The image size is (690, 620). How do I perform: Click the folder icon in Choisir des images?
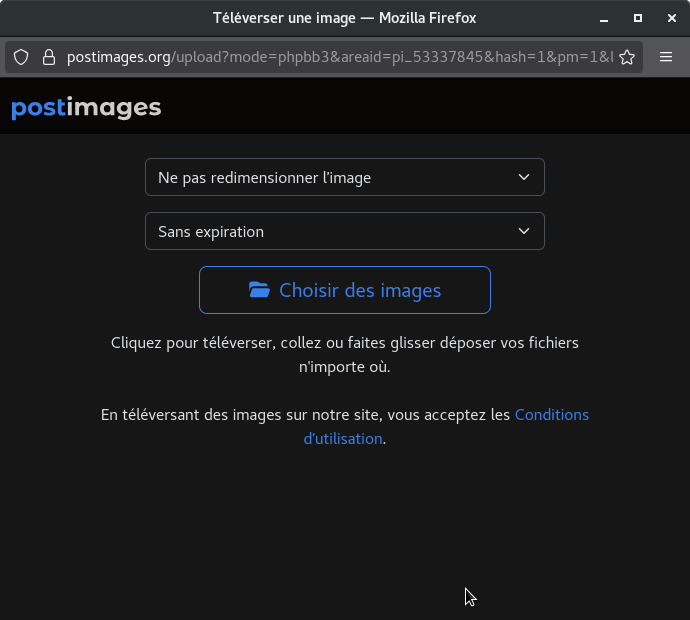(x=259, y=290)
